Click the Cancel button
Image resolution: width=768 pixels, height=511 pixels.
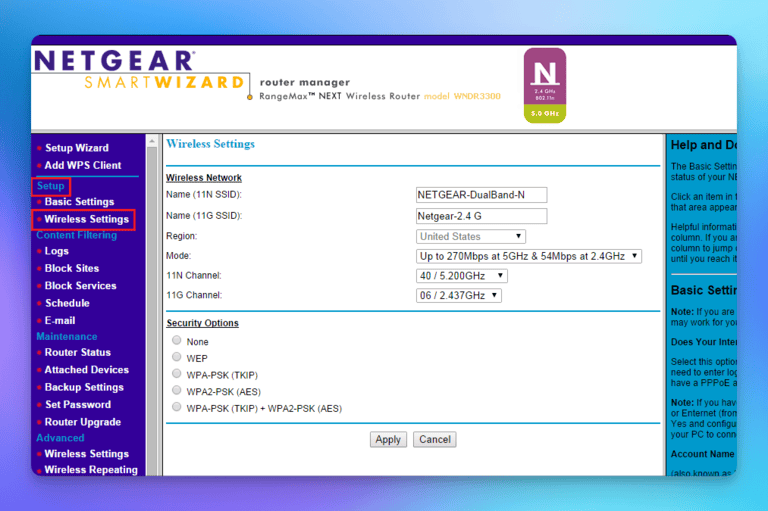(x=434, y=439)
